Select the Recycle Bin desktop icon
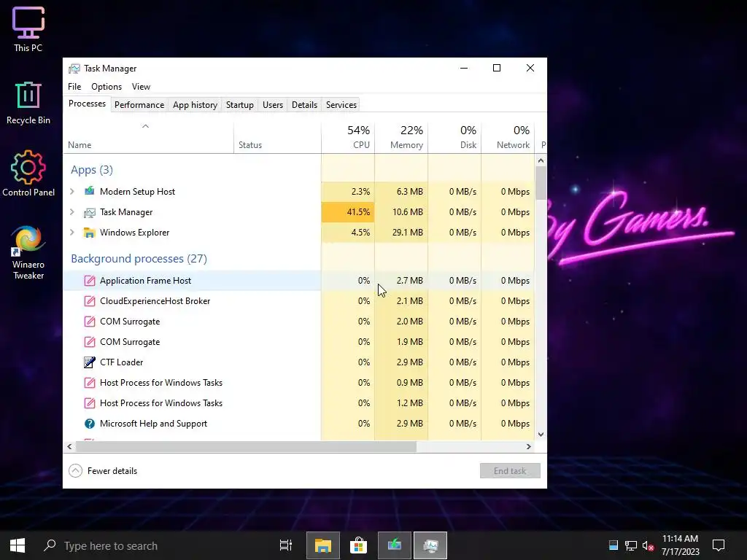The image size is (747, 560). [28, 104]
